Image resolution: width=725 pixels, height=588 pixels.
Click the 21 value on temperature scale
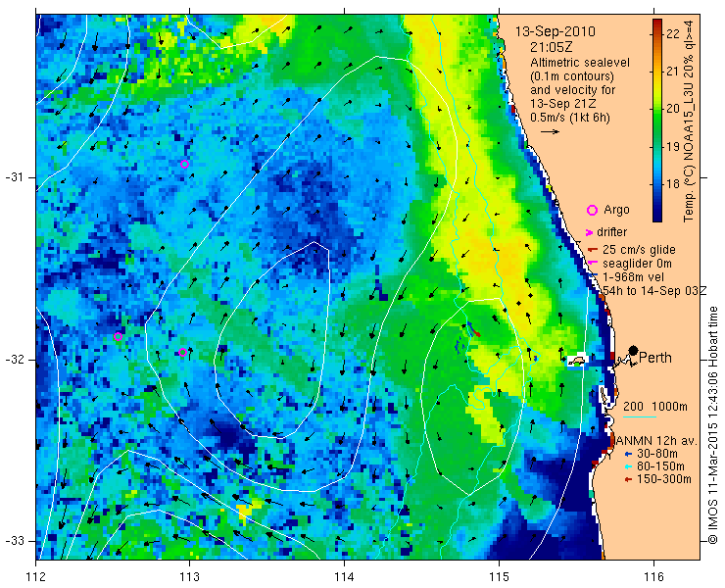point(673,72)
